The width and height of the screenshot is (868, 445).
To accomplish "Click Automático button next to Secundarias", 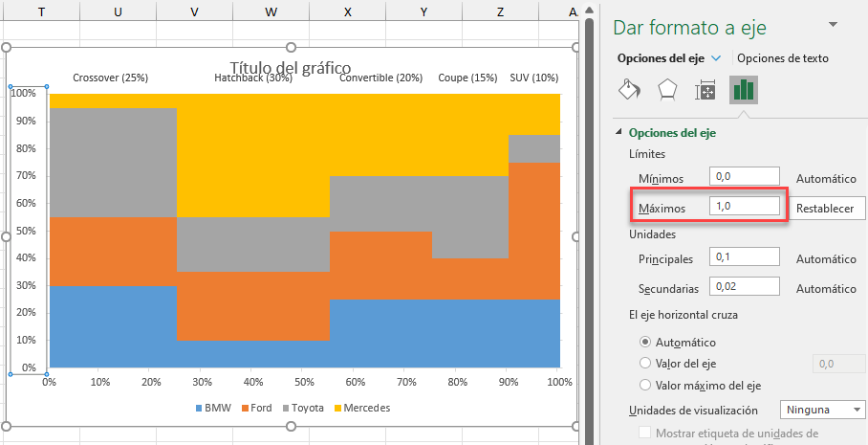I will tap(826, 289).
